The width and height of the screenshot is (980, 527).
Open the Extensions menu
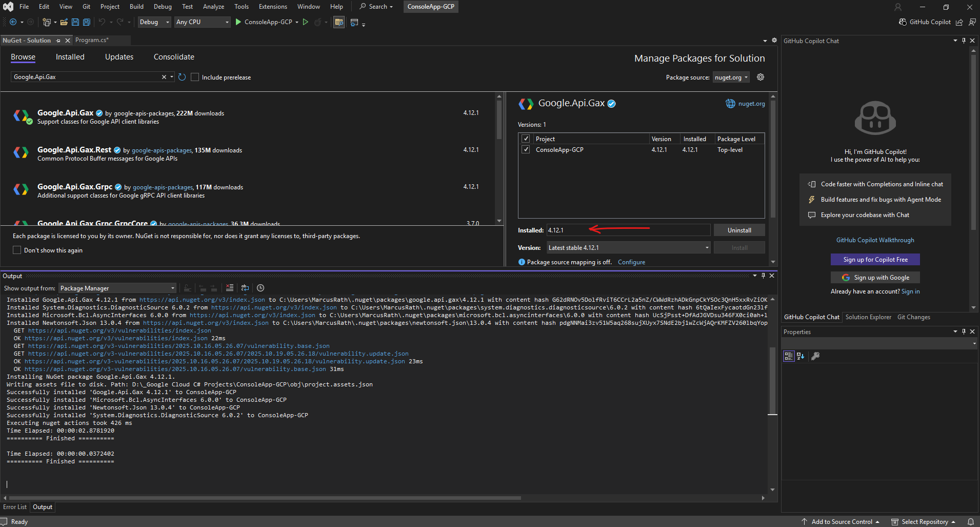click(x=273, y=7)
